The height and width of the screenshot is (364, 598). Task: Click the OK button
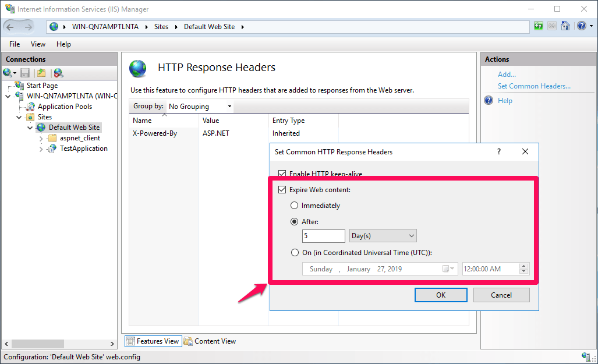coord(440,295)
